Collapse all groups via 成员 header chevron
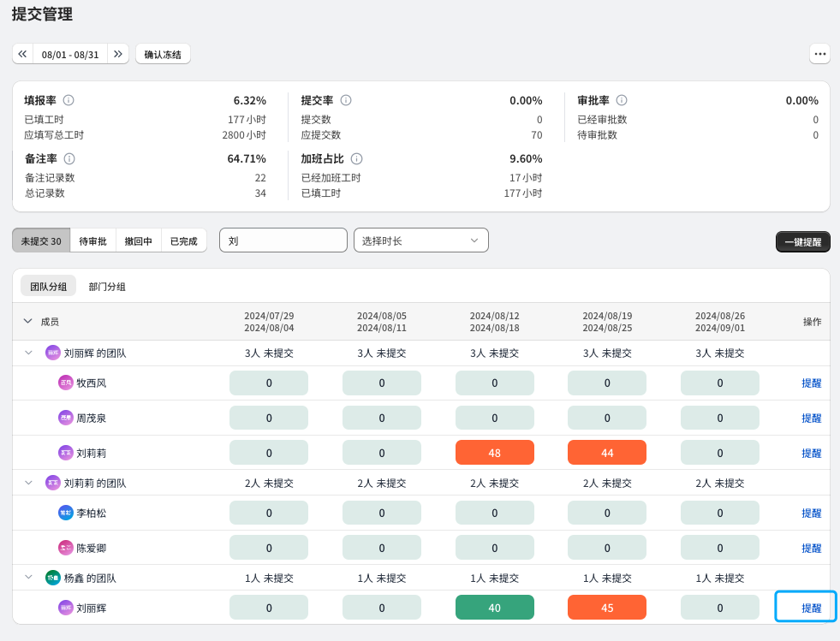840x641 pixels. (x=28, y=321)
